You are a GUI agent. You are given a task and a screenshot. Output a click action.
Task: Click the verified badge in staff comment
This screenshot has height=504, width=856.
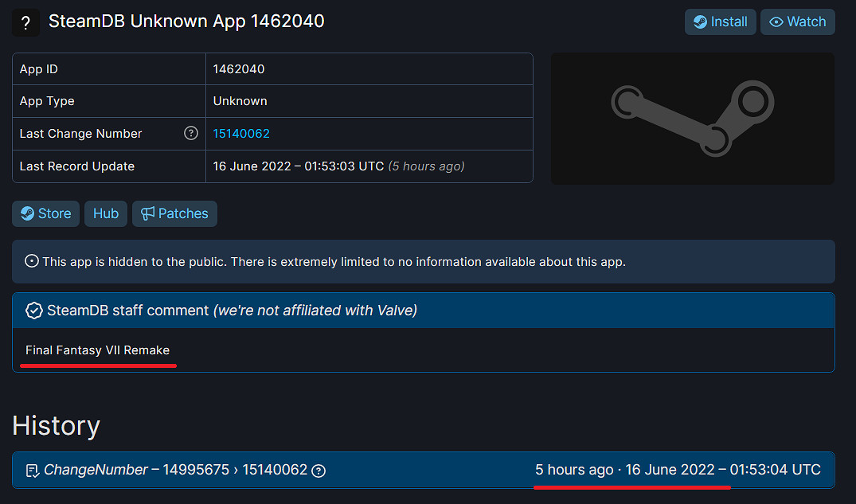[x=34, y=311]
